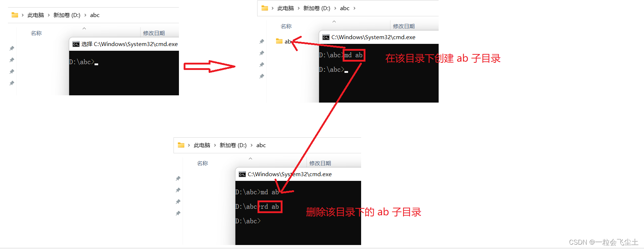
Task: Click the topmost pin icon in bottom window
Action: click(x=178, y=178)
